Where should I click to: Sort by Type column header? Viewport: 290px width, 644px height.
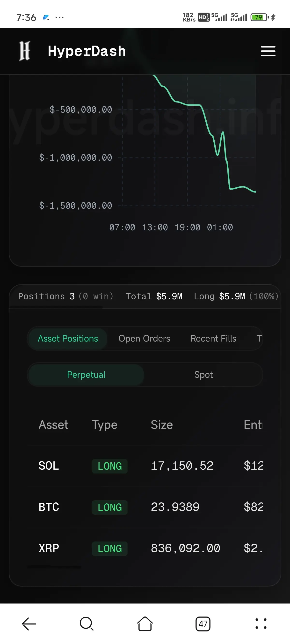pos(104,425)
